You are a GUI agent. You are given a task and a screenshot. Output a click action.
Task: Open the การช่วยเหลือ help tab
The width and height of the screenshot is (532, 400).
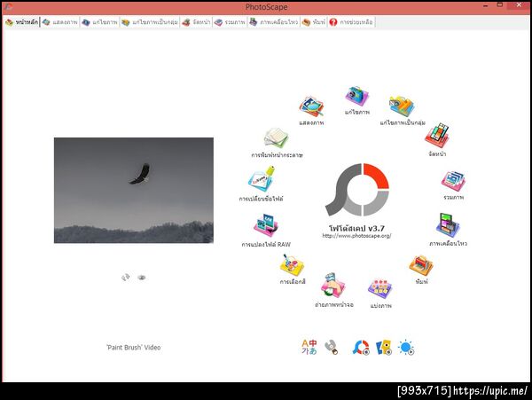tap(351, 22)
